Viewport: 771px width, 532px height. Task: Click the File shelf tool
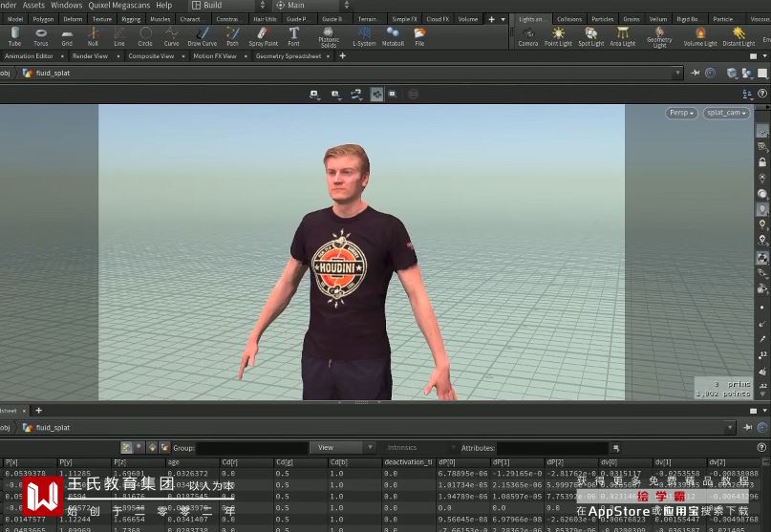[x=419, y=37]
